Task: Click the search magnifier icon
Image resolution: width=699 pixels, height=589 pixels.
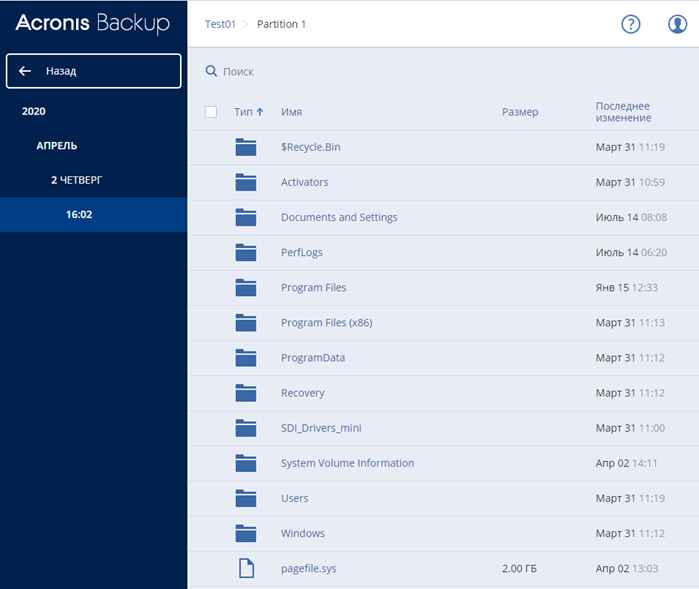Action: tap(211, 71)
